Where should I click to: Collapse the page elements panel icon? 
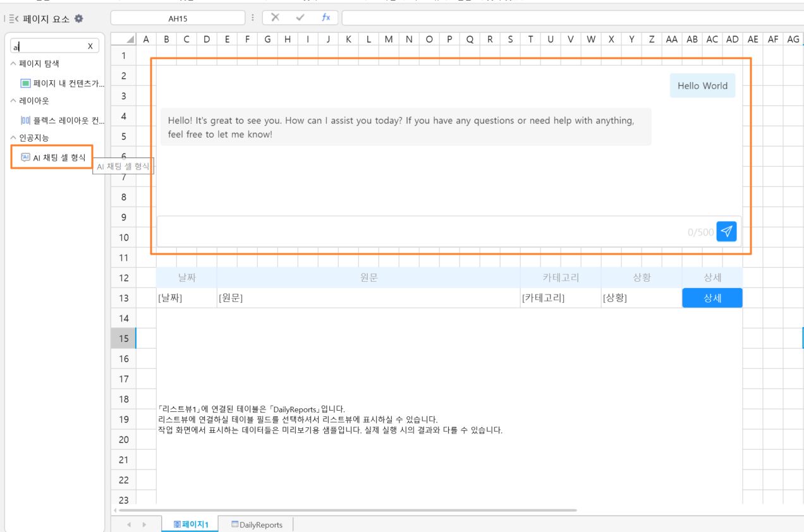pos(14,19)
